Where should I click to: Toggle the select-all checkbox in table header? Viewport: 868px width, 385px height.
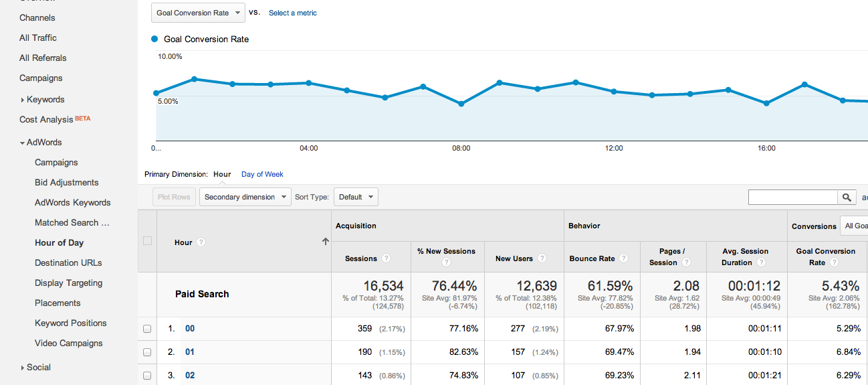(x=147, y=241)
